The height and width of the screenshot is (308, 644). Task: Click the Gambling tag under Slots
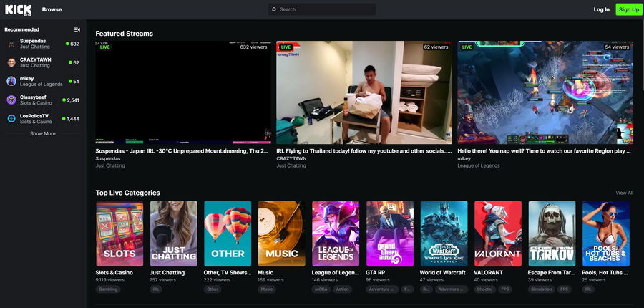[108, 289]
